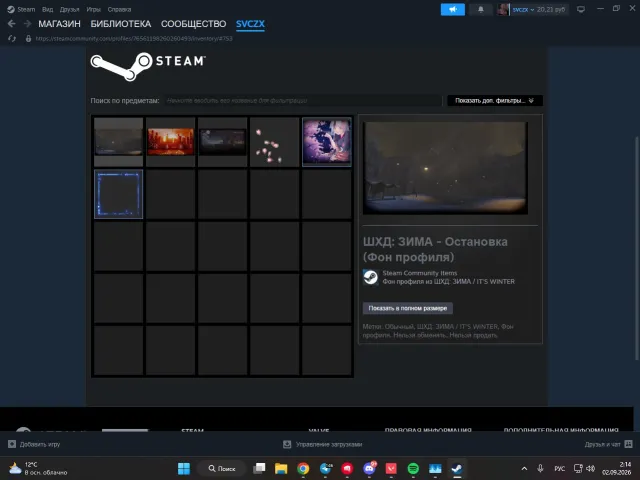The height and width of the screenshot is (480, 640).
Task: Open the БИБЛИОТЕКА tab
Action: [x=121, y=24]
